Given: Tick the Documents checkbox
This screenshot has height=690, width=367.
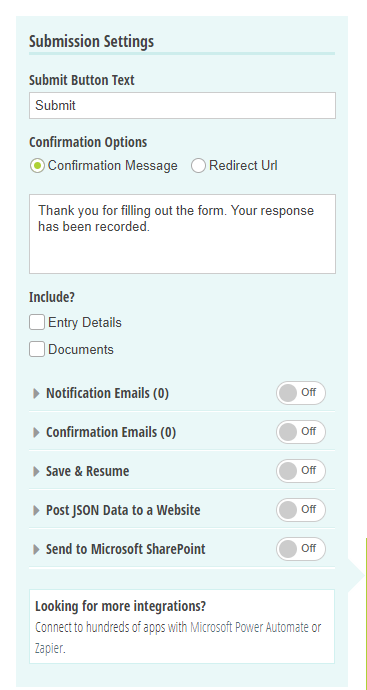Looking at the screenshot, I should click(37, 349).
